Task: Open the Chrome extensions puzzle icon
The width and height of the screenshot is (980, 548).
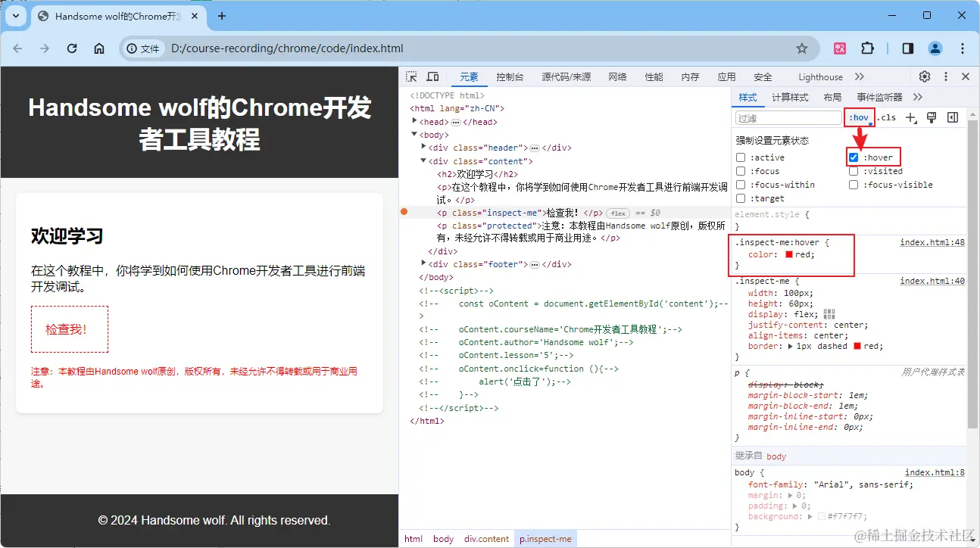Action: pyautogui.click(x=867, y=48)
